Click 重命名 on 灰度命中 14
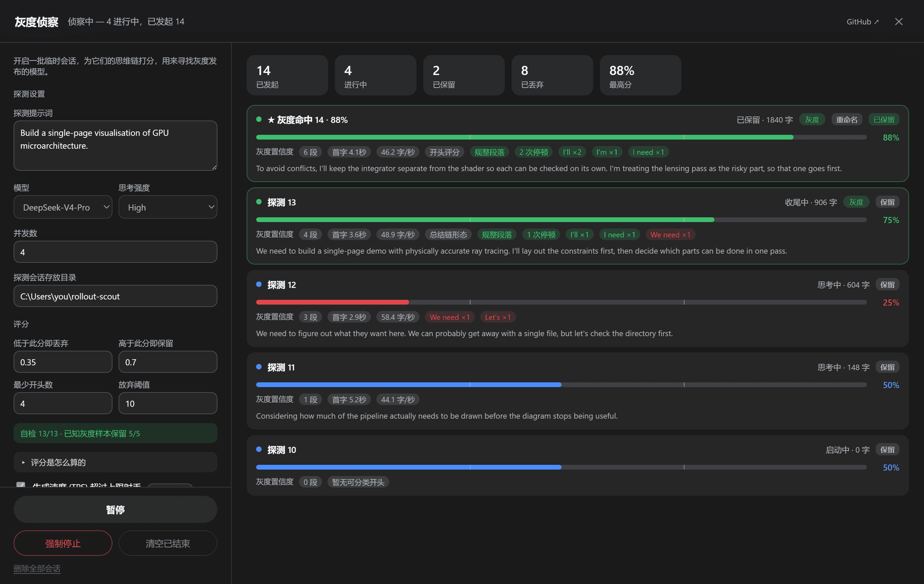This screenshot has width=924, height=584. pyautogui.click(x=847, y=120)
